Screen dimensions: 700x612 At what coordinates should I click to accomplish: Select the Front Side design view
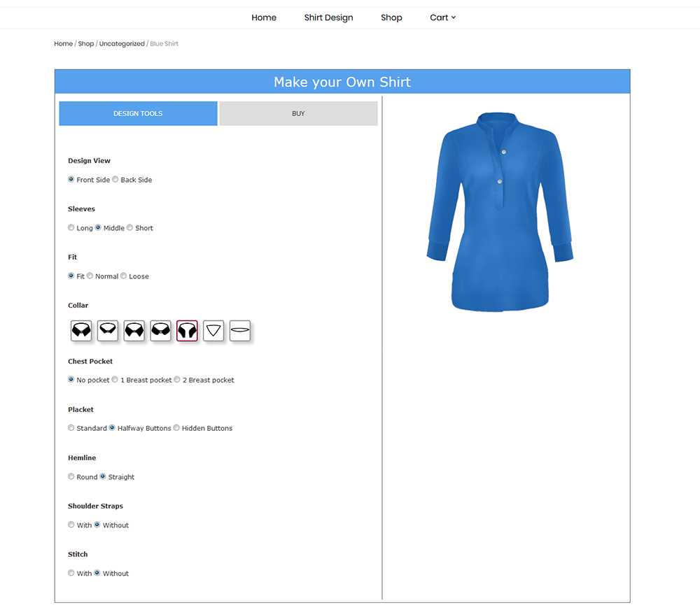[x=71, y=179]
